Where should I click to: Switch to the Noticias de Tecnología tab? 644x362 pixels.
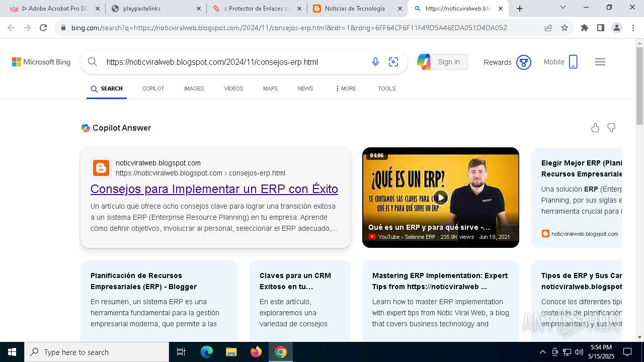click(x=358, y=9)
